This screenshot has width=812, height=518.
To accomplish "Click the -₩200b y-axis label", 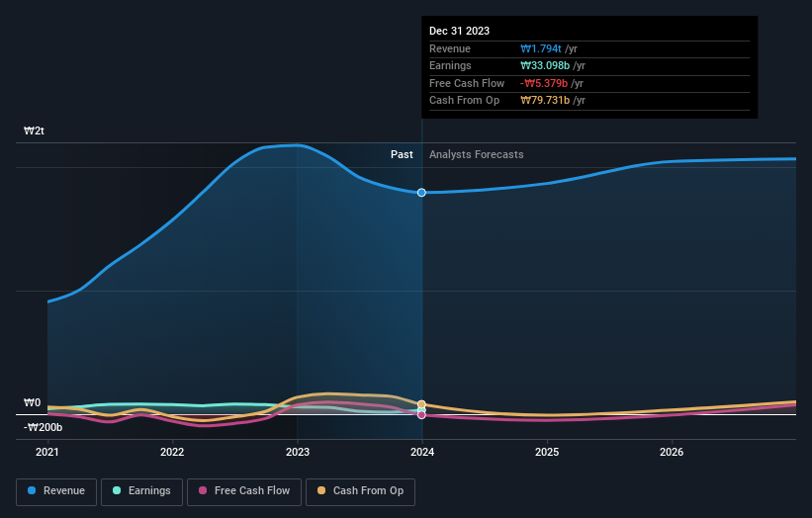I will (43, 427).
